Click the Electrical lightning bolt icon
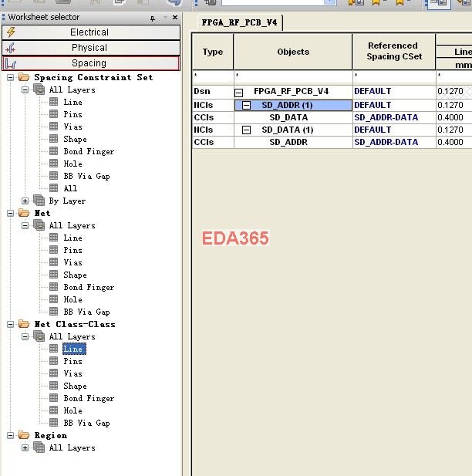This screenshot has height=476, width=472. point(12,32)
